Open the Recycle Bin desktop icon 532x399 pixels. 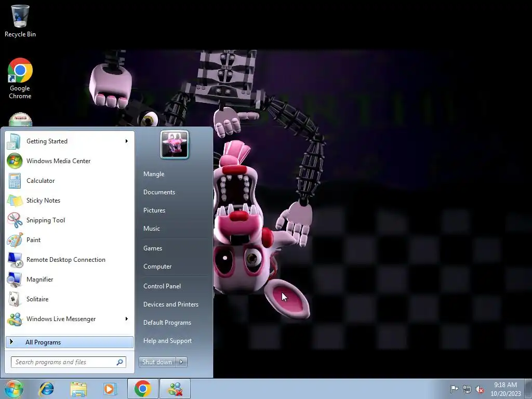pyautogui.click(x=20, y=21)
